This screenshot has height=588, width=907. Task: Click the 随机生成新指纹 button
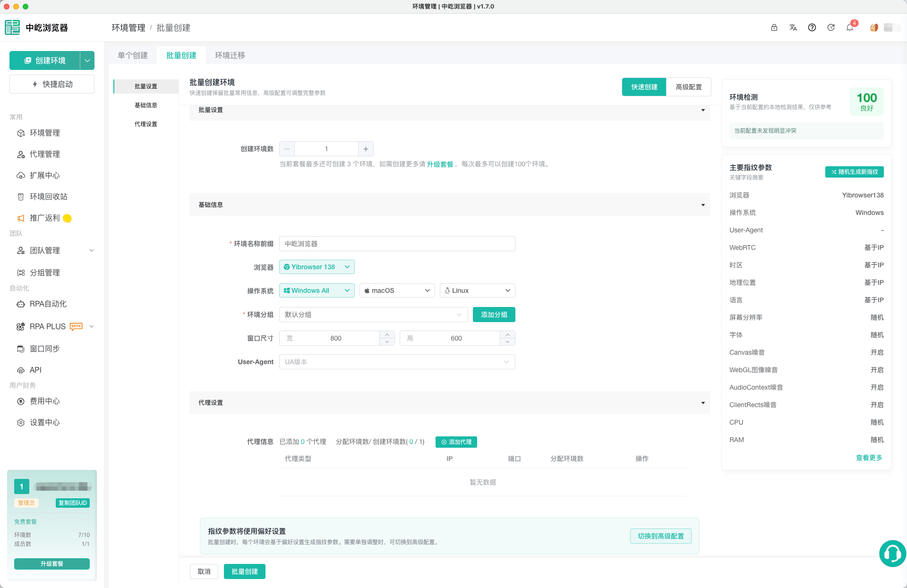coord(855,172)
